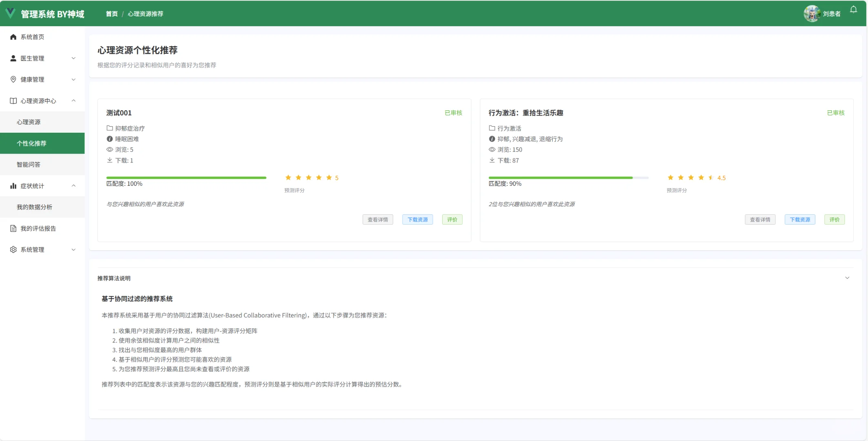Expand the 系统管理 dropdown menu
868x441 pixels.
pyautogui.click(x=73, y=249)
